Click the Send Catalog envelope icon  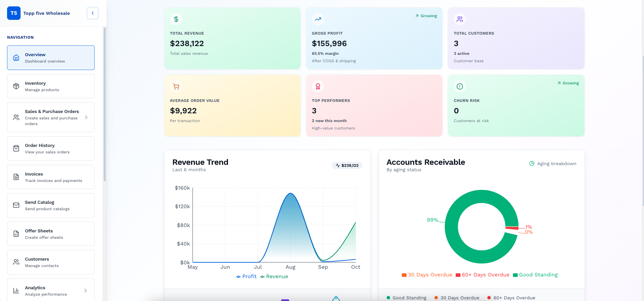(x=16, y=205)
